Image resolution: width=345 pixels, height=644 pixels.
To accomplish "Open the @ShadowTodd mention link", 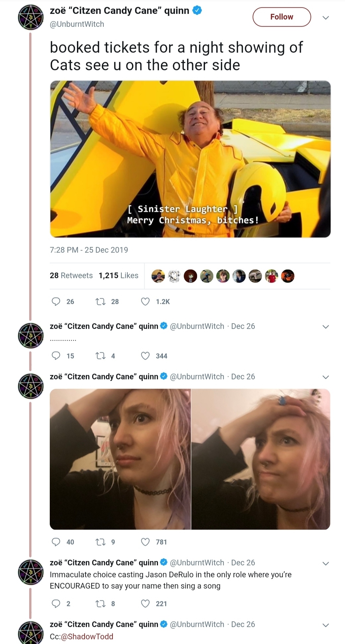I will pos(87,636).
